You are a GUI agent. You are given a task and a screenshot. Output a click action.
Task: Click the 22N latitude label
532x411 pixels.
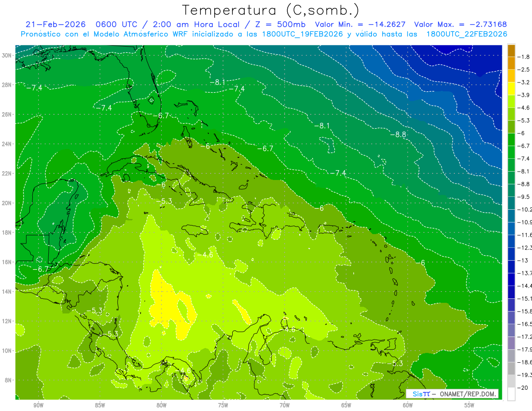point(7,173)
